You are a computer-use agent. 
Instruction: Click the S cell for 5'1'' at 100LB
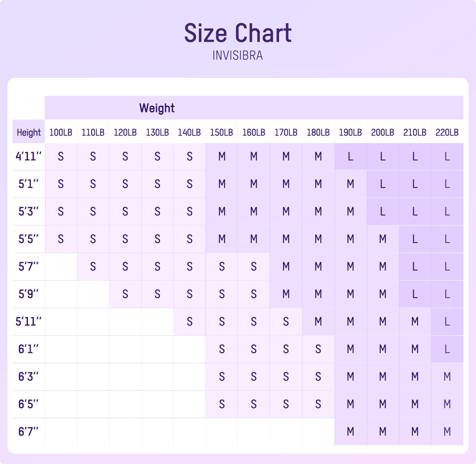61,184
